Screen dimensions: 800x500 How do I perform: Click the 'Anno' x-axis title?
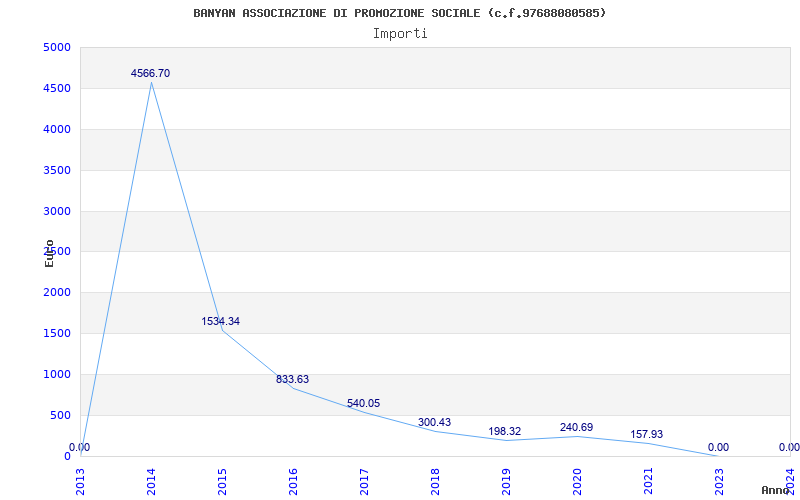point(775,490)
